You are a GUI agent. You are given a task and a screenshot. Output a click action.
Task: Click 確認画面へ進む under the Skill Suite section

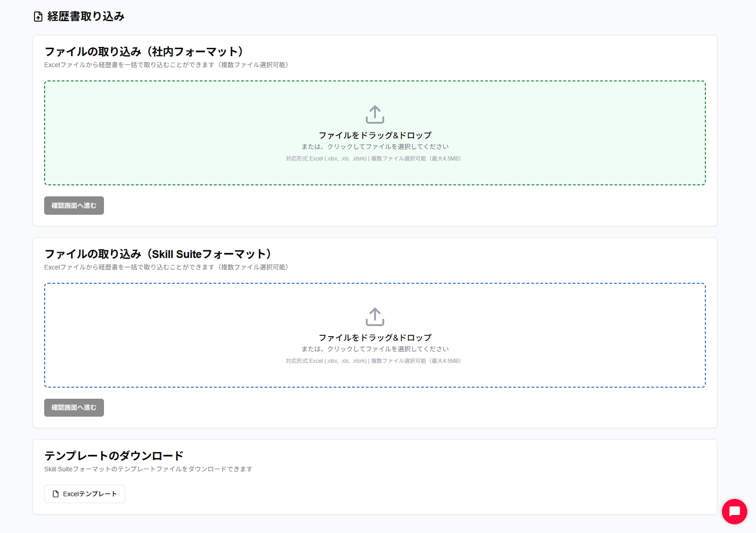pyautogui.click(x=74, y=407)
